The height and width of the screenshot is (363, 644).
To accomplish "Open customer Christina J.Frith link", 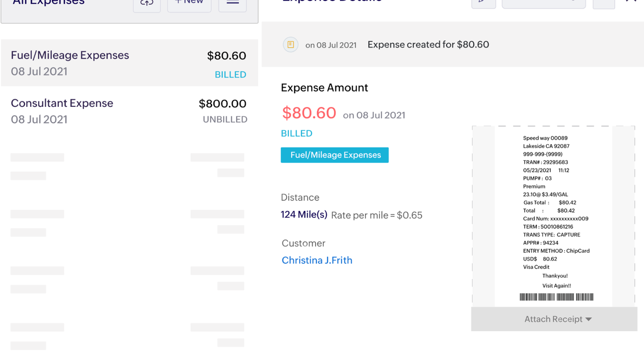I will [x=317, y=260].
